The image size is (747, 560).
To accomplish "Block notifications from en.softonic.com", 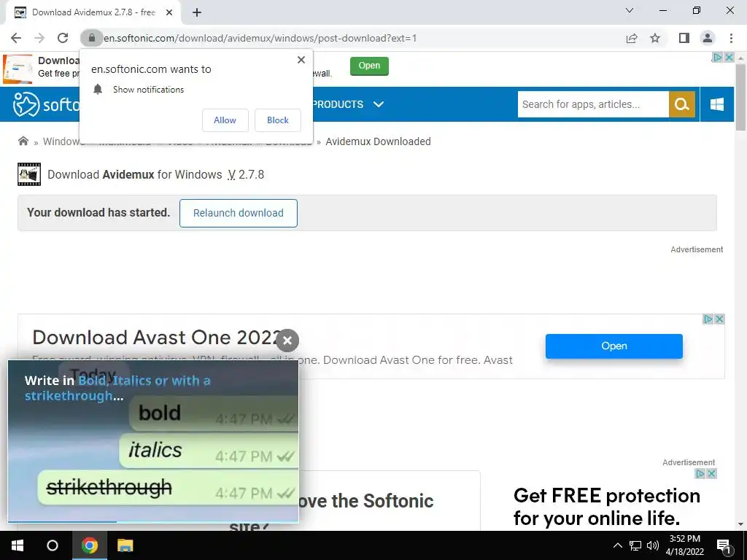I will pos(278,120).
